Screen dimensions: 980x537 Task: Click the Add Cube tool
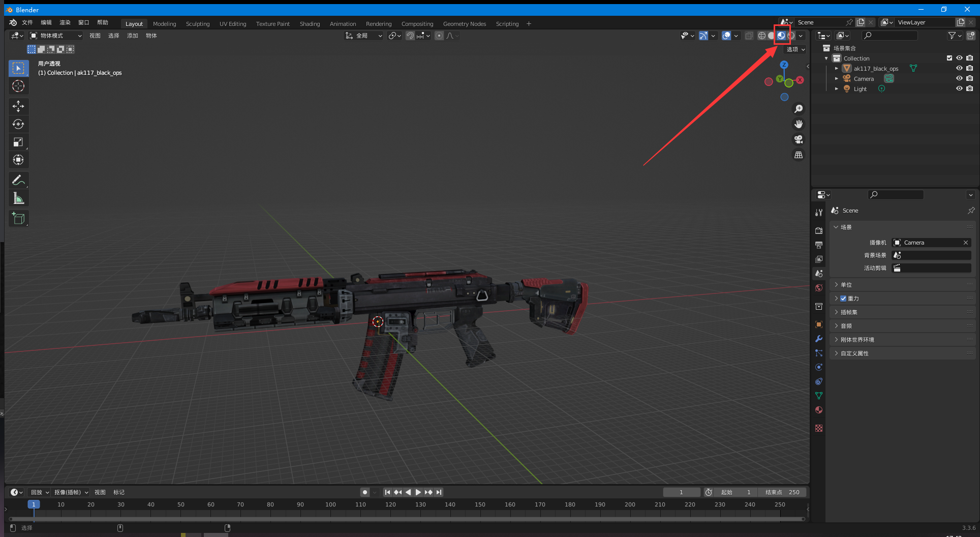18,219
